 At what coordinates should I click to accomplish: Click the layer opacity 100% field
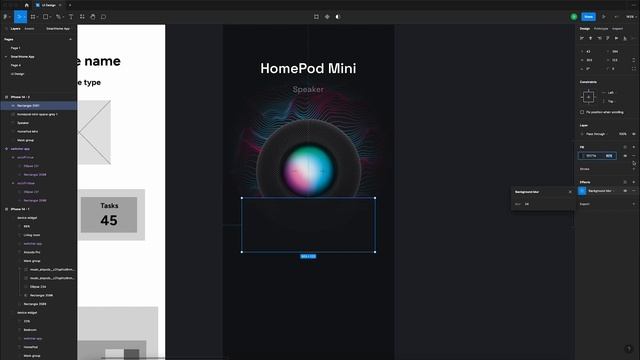[x=622, y=134]
